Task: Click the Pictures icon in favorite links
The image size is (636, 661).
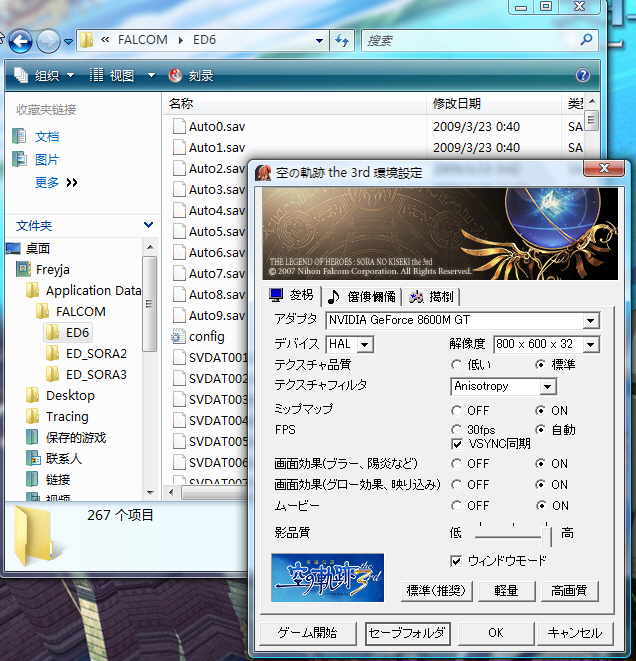Action: [19, 159]
